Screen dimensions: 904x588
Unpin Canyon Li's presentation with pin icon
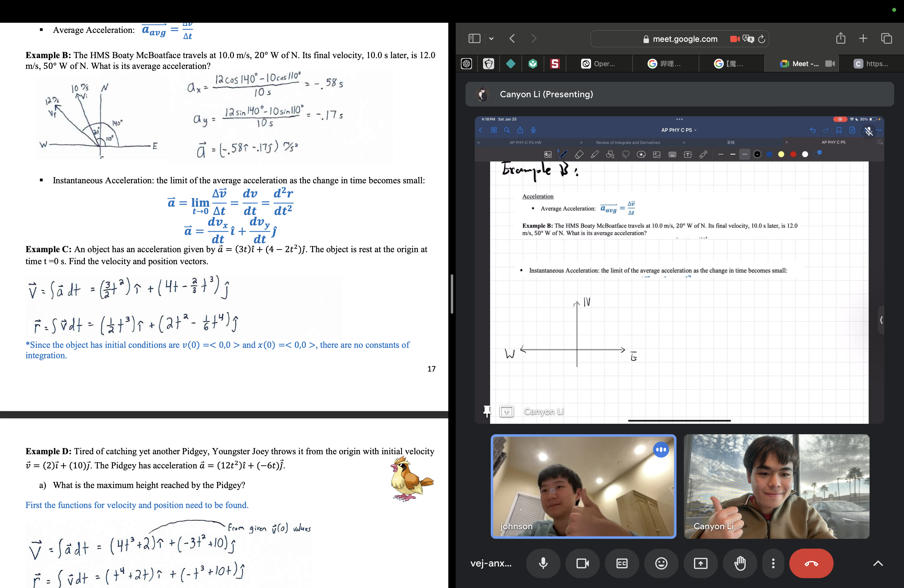[486, 411]
